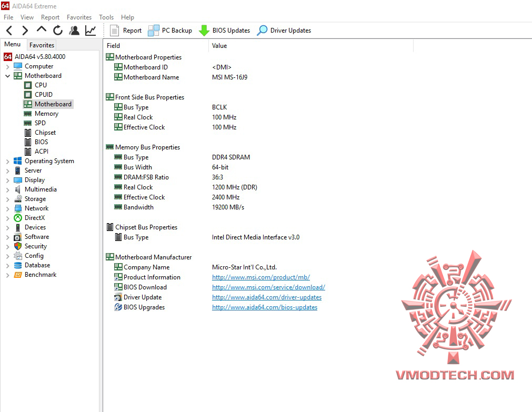Click the Windows logo Operating System icon

coord(18,161)
